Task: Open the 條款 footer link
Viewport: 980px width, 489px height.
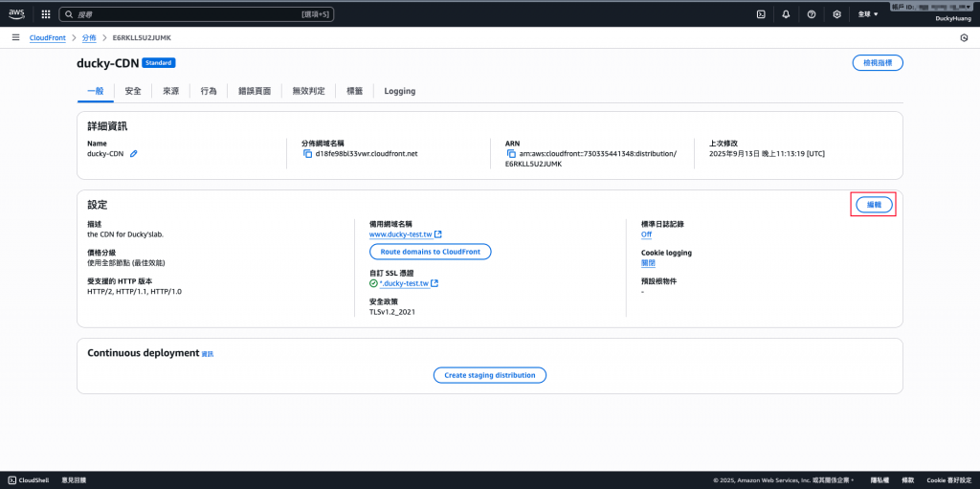Action: coord(907,480)
